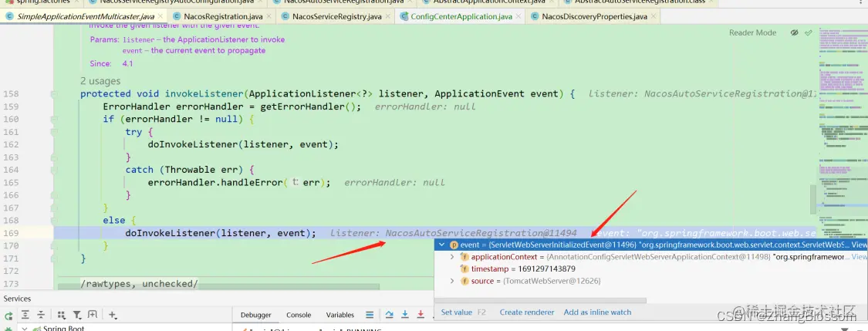
Task: Click View link on applicationContext row
Action: [x=859, y=257]
